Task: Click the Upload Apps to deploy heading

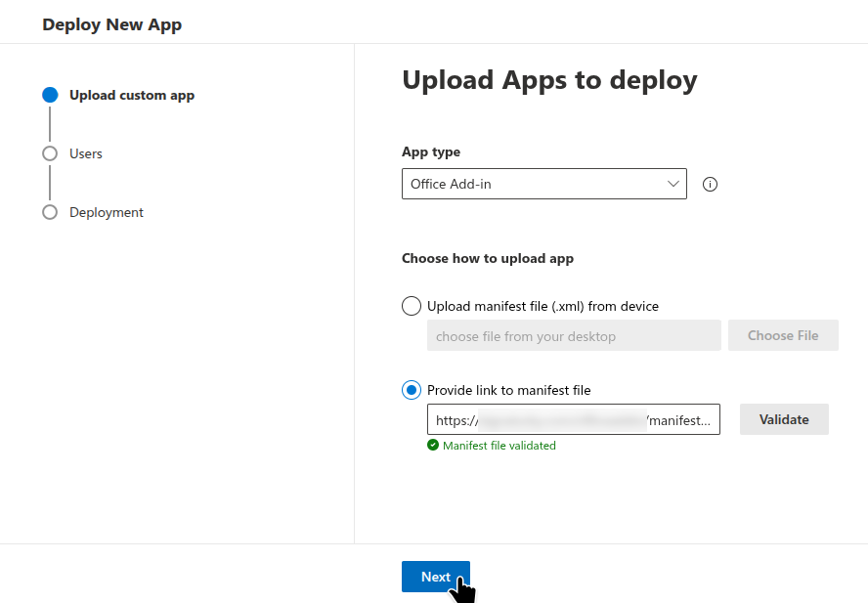Action: [x=549, y=80]
